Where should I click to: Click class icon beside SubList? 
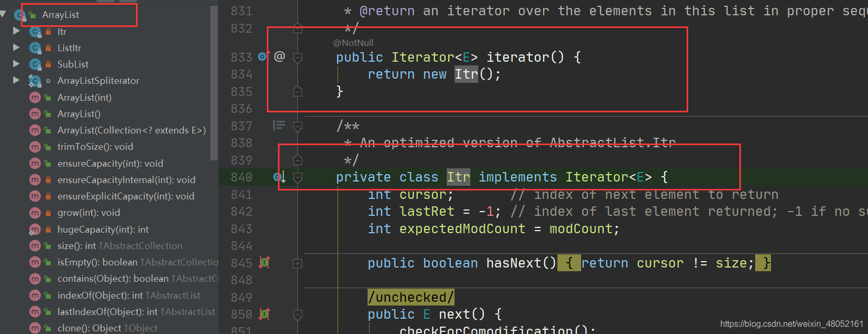[x=35, y=64]
